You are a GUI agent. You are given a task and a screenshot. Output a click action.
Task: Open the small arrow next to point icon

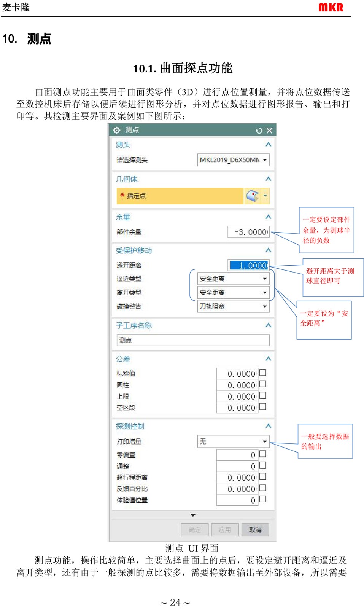[265, 196]
